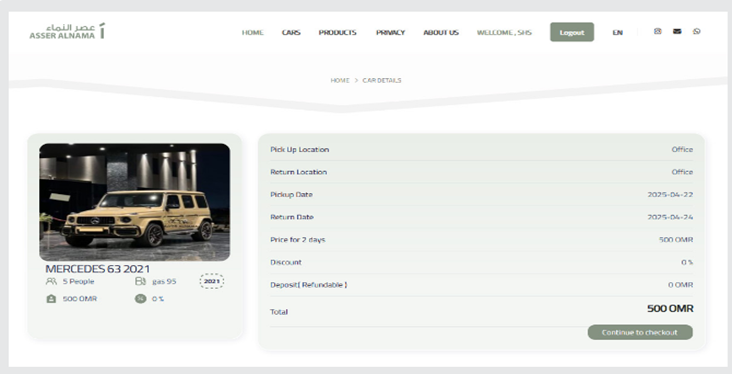Open the PRIVACY menu item
This screenshot has height=374, width=732.
390,32
